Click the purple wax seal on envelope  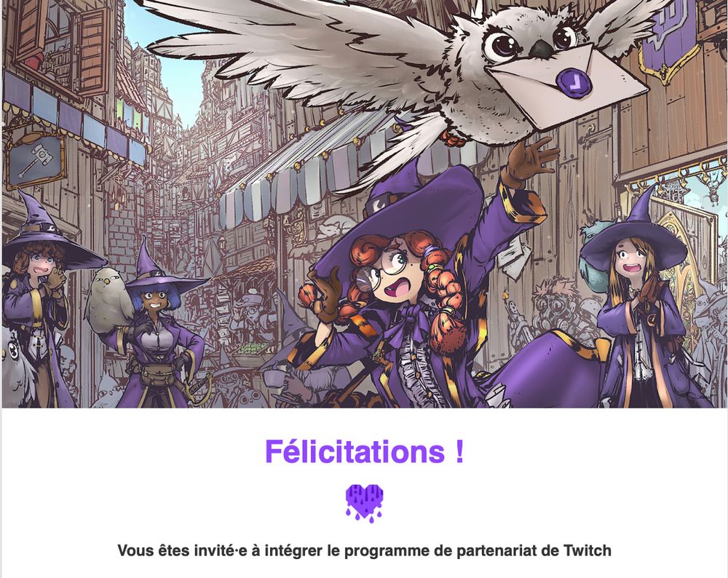575,82
